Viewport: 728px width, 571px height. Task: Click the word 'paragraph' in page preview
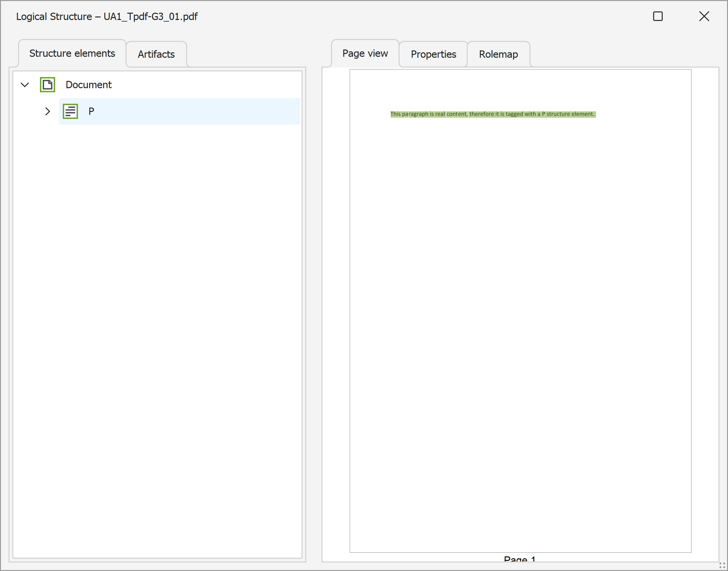[x=415, y=114]
